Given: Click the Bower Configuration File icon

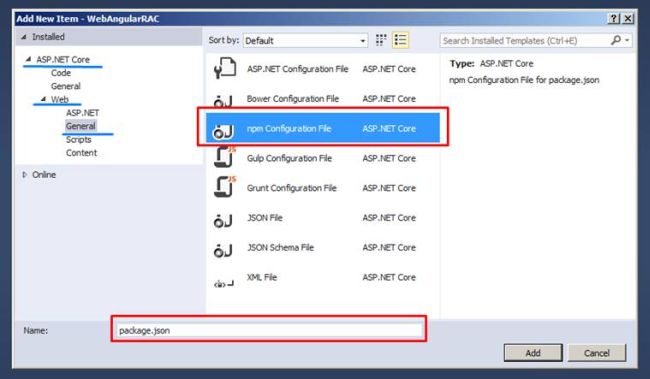Looking at the screenshot, I should [223, 101].
